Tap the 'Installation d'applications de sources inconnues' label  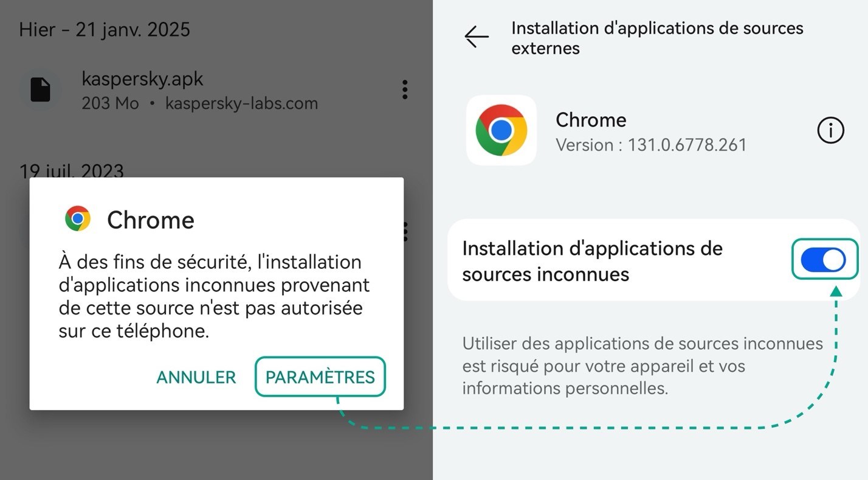tap(592, 261)
